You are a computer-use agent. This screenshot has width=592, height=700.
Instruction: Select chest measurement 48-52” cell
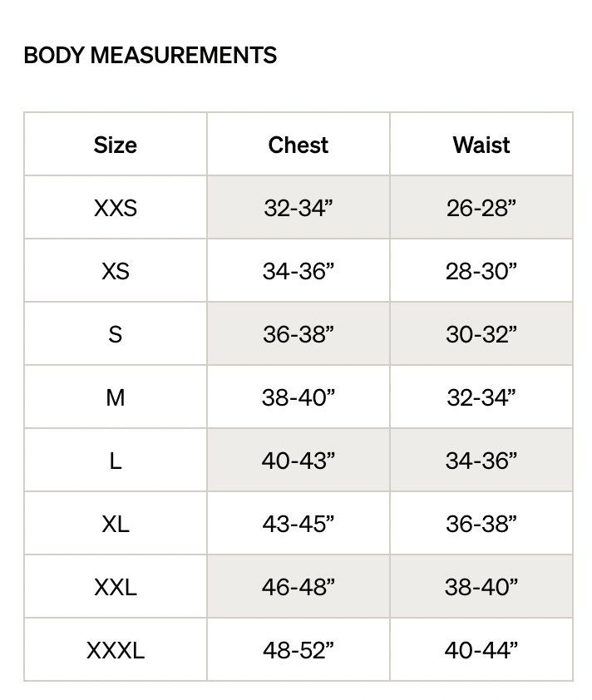tap(298, 649)
